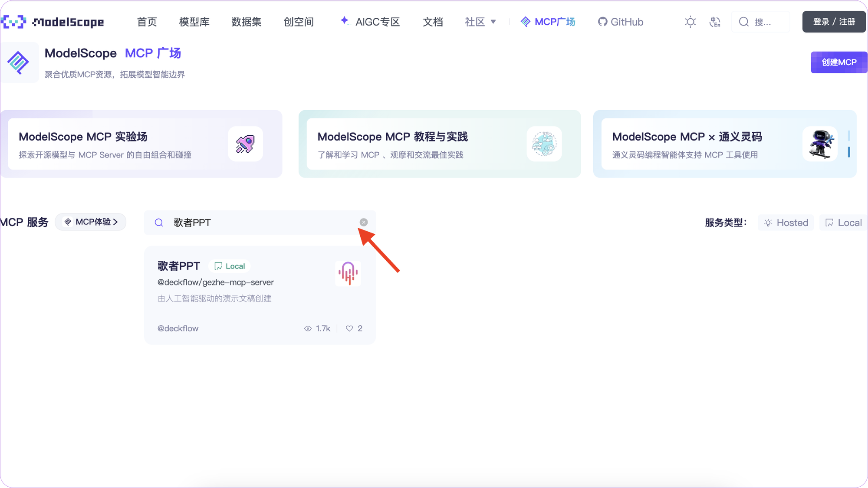This screenshot has width=868, height=488.
Task: Toggle the light/dark theme sun icon
Action: (690, 22)
